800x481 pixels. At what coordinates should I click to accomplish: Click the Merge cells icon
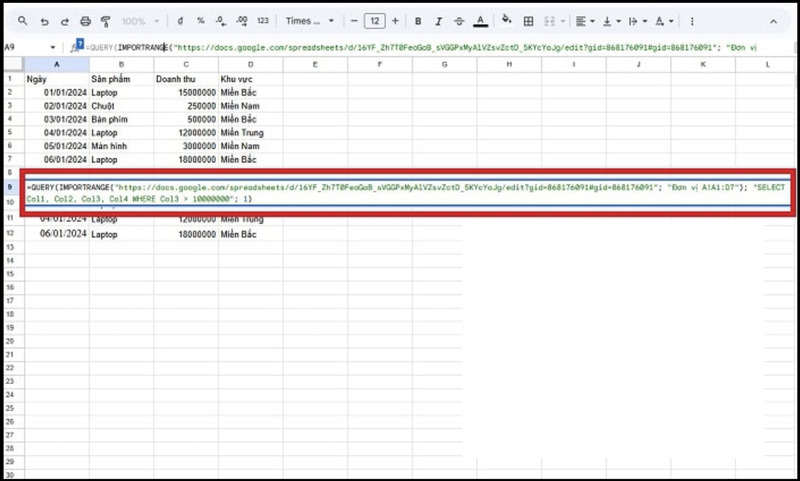[549, 21]
